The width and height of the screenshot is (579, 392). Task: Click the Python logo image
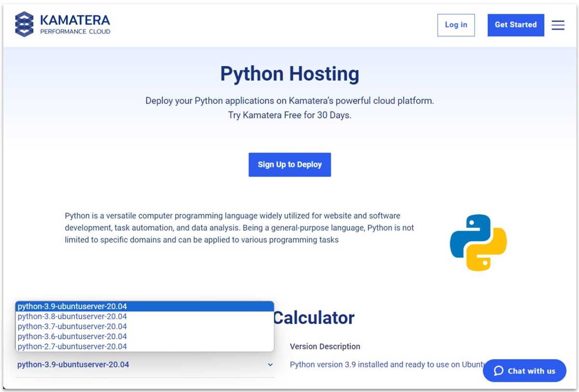[x=478, y=243]
